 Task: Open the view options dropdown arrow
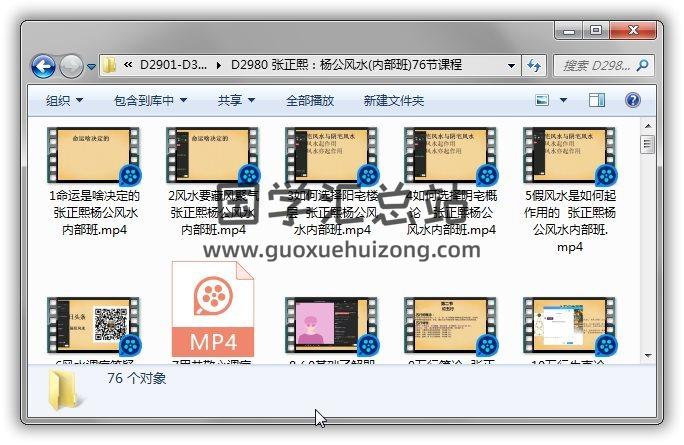coord(563,100)
